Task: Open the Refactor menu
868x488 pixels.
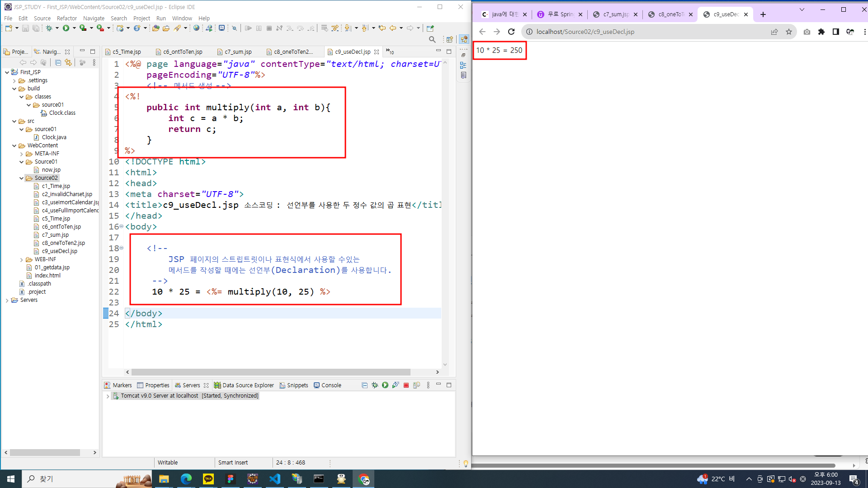Action: click(66, 18)
